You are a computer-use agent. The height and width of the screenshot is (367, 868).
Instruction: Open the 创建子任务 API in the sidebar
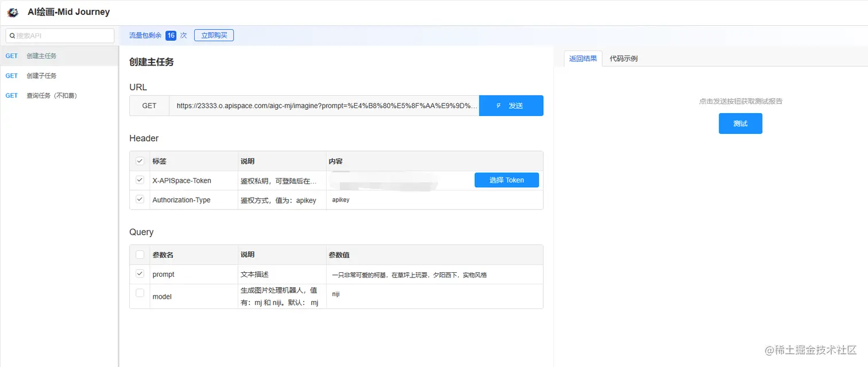point(59,76)
